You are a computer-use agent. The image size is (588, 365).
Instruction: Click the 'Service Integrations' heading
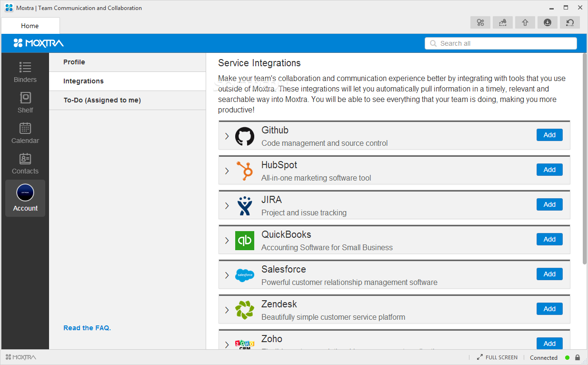click(259, 63)
